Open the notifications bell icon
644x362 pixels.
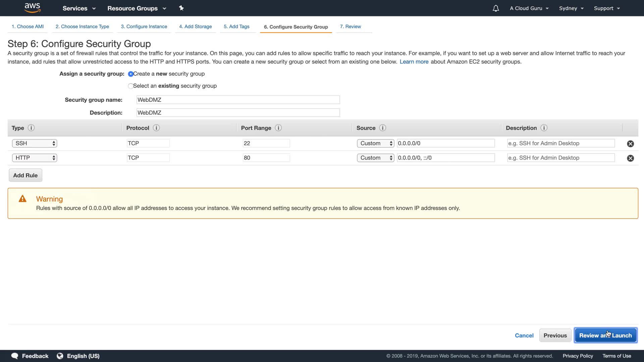point(496,8)
